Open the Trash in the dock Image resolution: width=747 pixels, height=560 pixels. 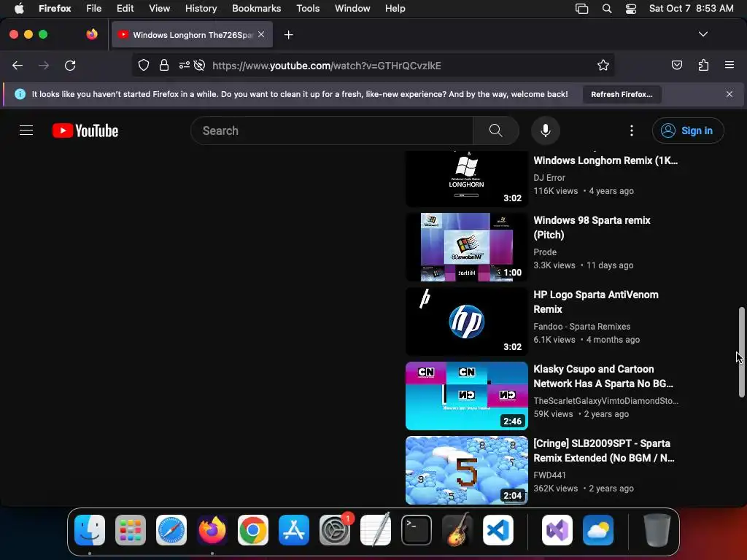tap(657, 530)
